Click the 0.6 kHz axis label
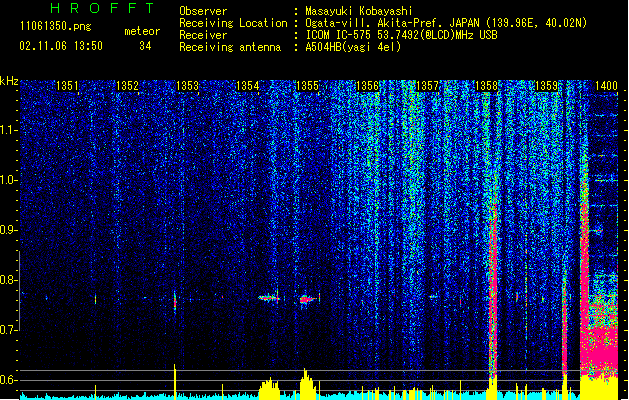Screen dimensions: 629x400 click(x=9, y=380)
